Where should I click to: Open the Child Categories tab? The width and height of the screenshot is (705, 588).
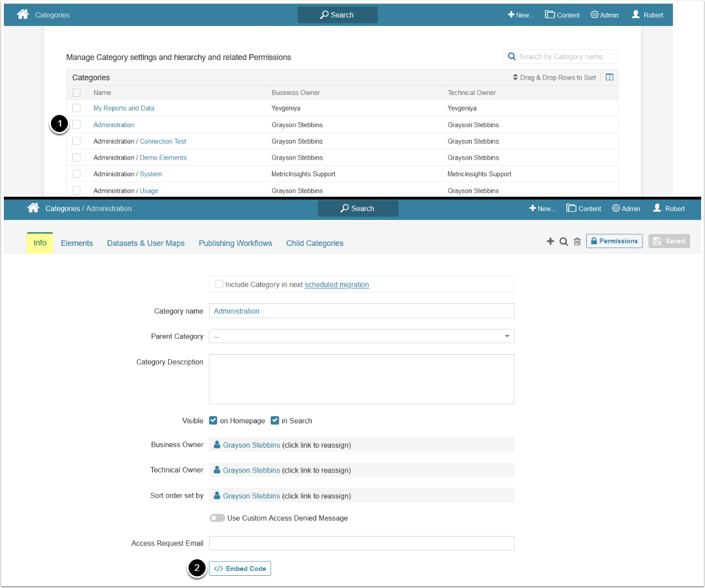(315, 243)
